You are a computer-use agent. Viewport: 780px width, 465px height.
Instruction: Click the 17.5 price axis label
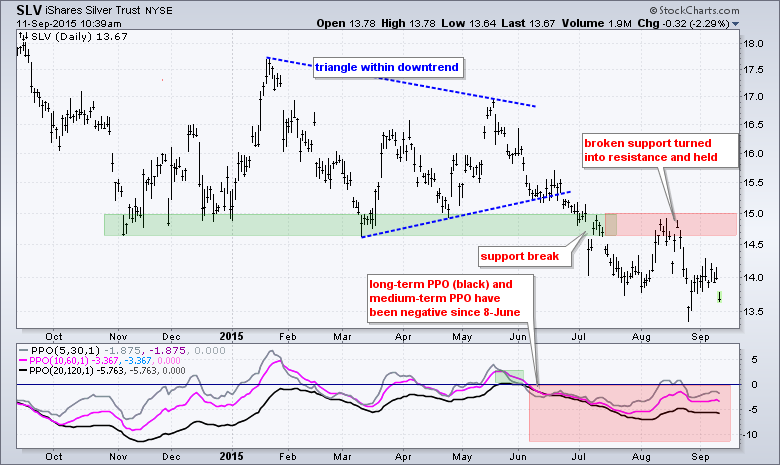coord(753,70)
